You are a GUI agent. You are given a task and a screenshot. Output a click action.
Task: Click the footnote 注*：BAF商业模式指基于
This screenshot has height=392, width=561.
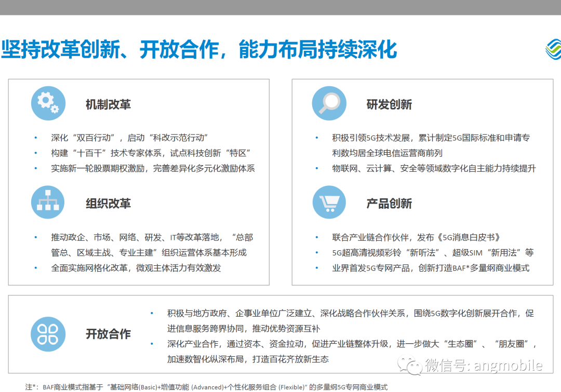tap(206, 387)
